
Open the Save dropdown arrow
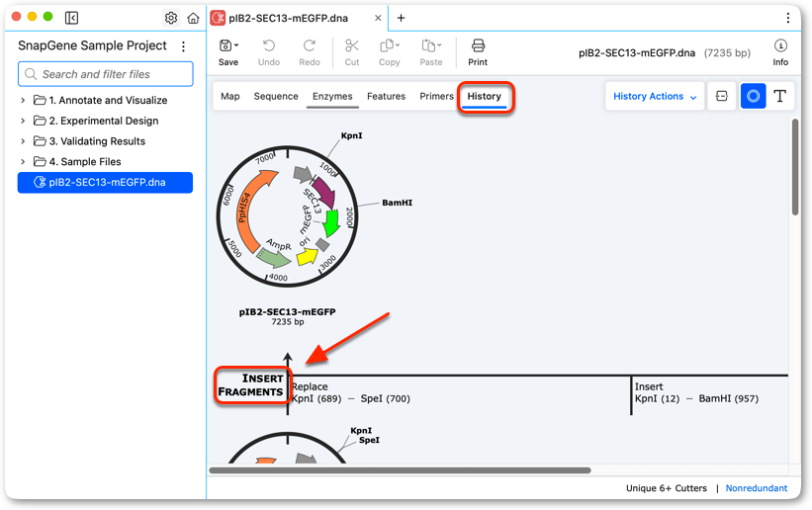click(x=236, y=45)
